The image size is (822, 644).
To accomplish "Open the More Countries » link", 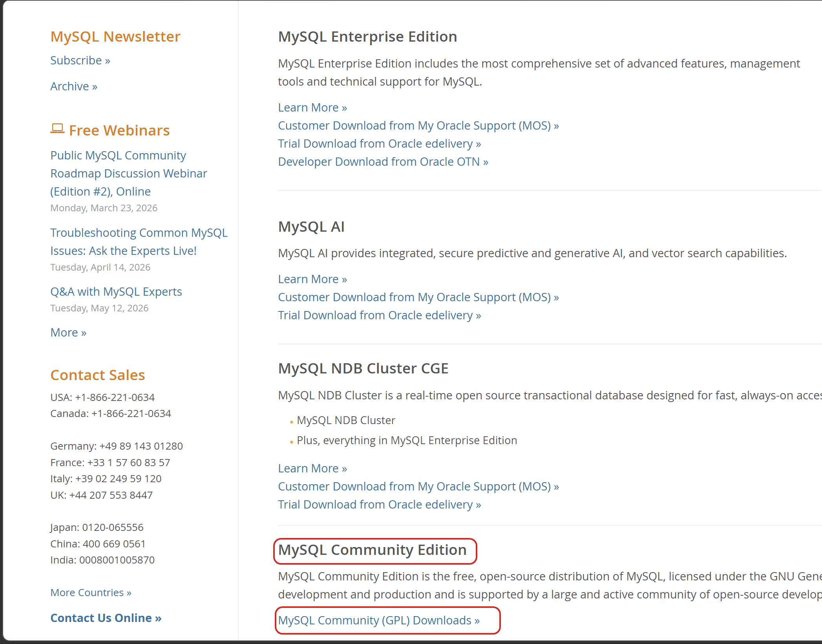I will (91, 593).
